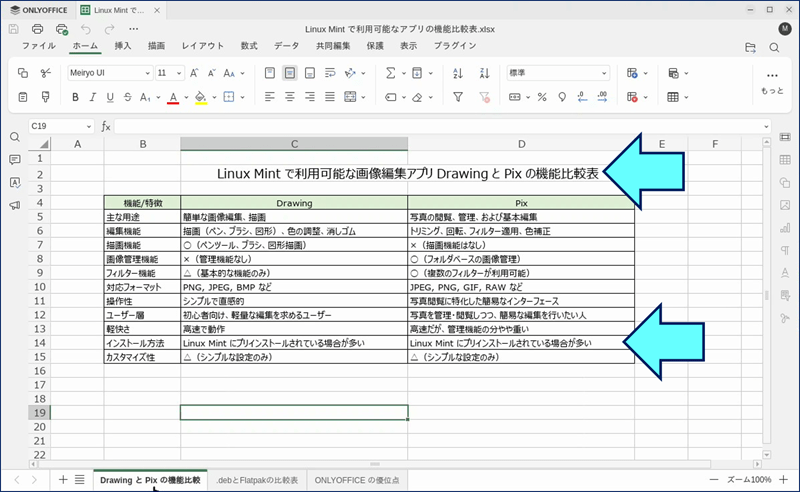Click the Find magnifier icon at top right
This screenshot has height=492, width=800.
pos(774,47)
